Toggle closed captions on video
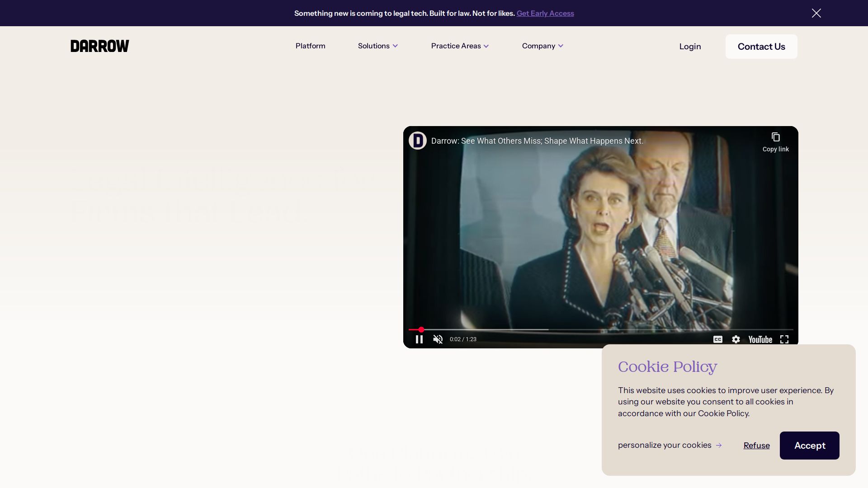The width and height of the screenshot is (868, 488). tap(717, 339)
